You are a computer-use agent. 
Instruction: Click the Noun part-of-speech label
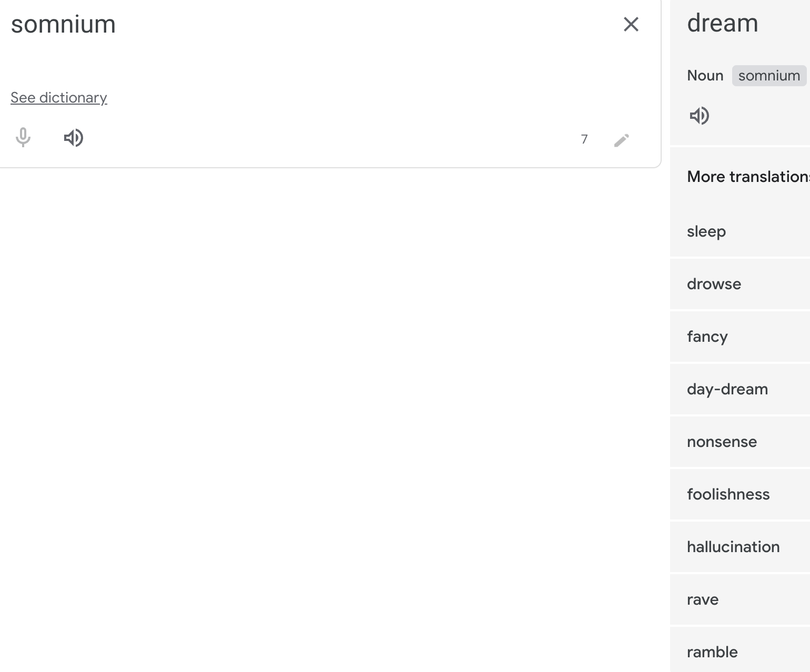(x=705, y=75)
